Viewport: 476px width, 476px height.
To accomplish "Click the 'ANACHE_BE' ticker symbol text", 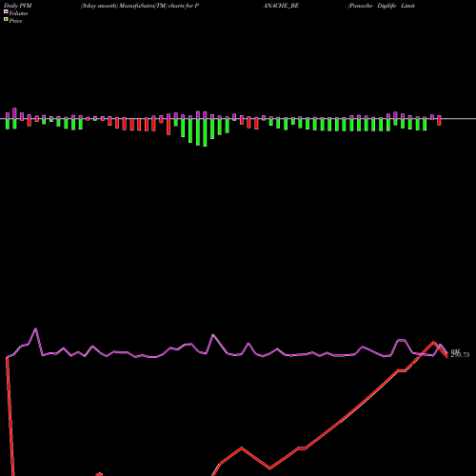I will point(281,6).
